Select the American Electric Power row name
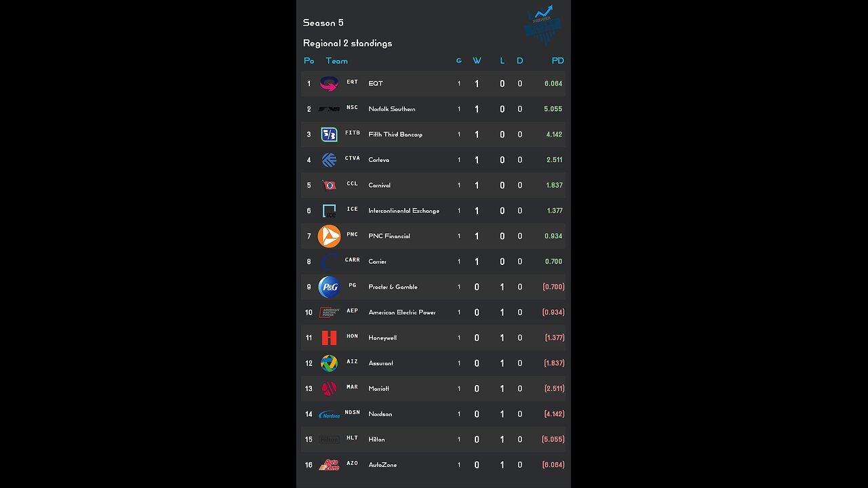Image resolution: width=868 pixels, height=488 pixels. (x=402, y=312)
